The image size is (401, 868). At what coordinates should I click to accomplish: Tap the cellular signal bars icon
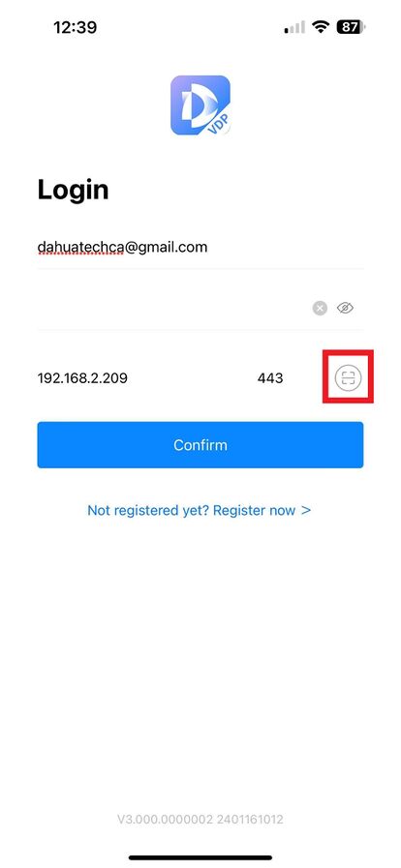coord(294,27)
